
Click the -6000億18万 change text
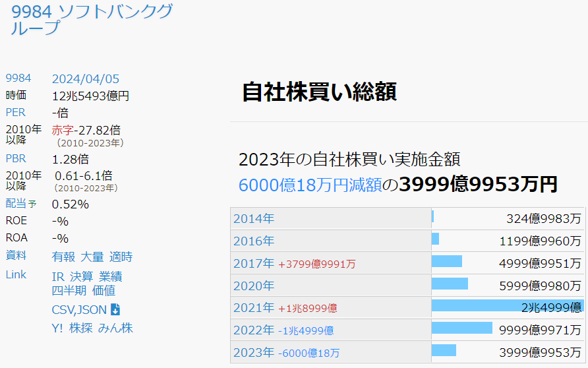(309, 353)
